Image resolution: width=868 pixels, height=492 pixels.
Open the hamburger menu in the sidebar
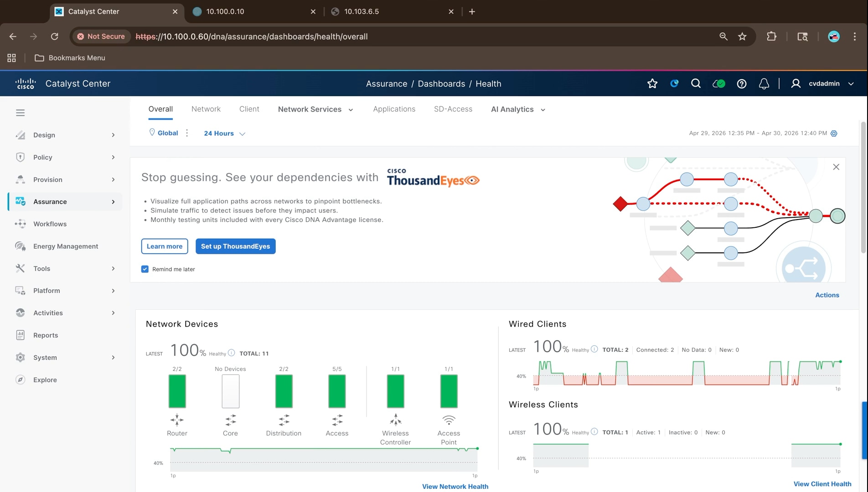coord(20,113)
